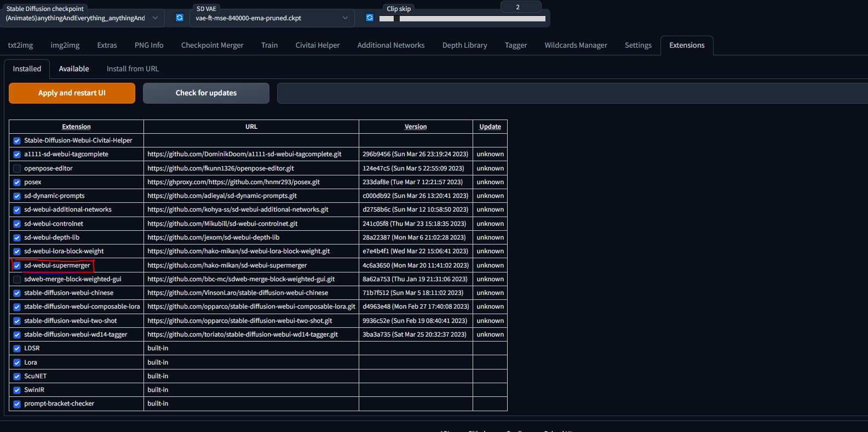Toggle the sd-webui-supermerger checkbox
This screenshot has width=868, height=432.
click(17, 266)
